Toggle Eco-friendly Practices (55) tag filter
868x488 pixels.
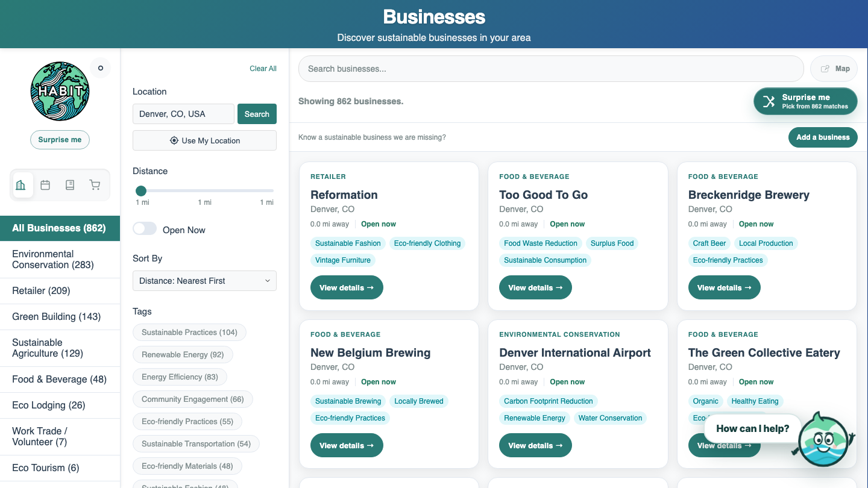click(x=187, y=422)
